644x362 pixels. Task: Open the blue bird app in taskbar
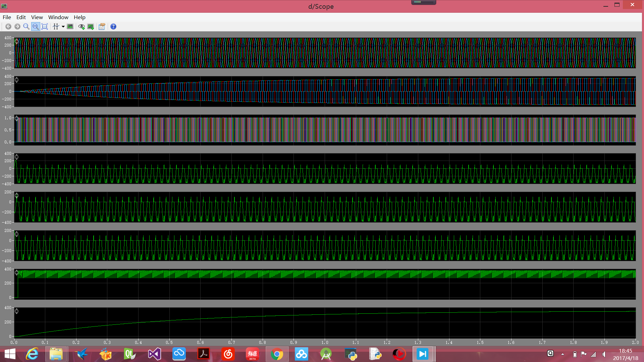81,354
